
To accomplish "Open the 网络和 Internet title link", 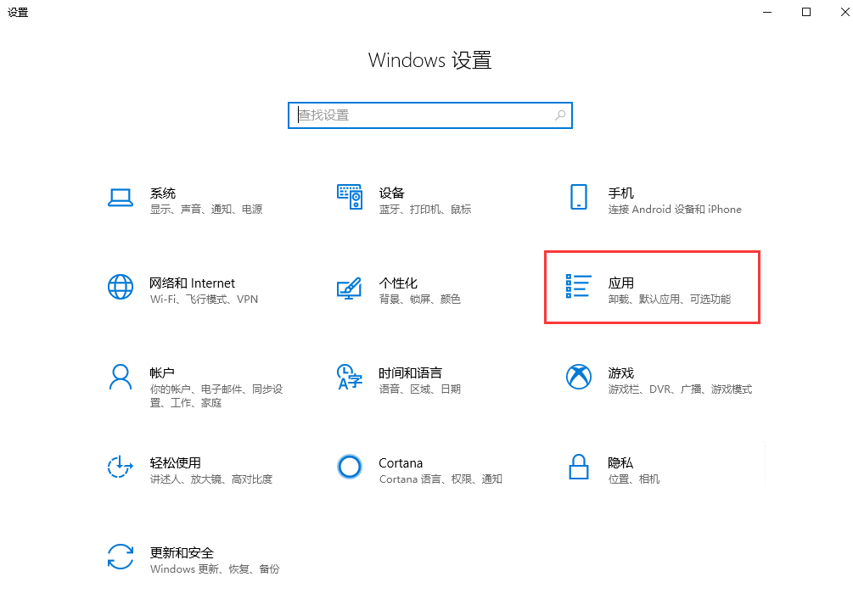I will tap(192, 283).
